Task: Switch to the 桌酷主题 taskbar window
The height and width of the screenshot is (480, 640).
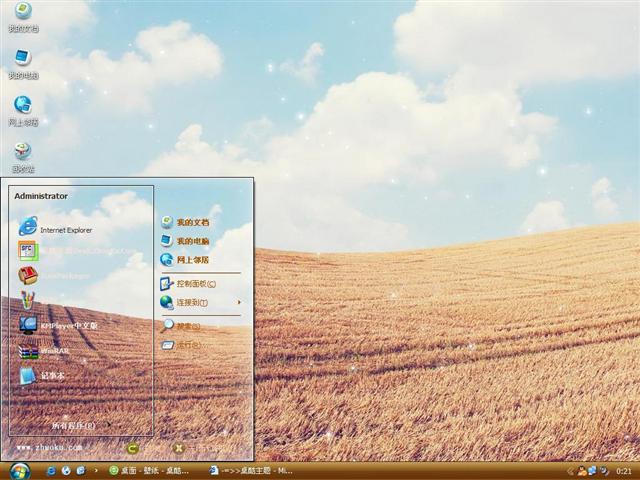Action: (x=251, y=471)
